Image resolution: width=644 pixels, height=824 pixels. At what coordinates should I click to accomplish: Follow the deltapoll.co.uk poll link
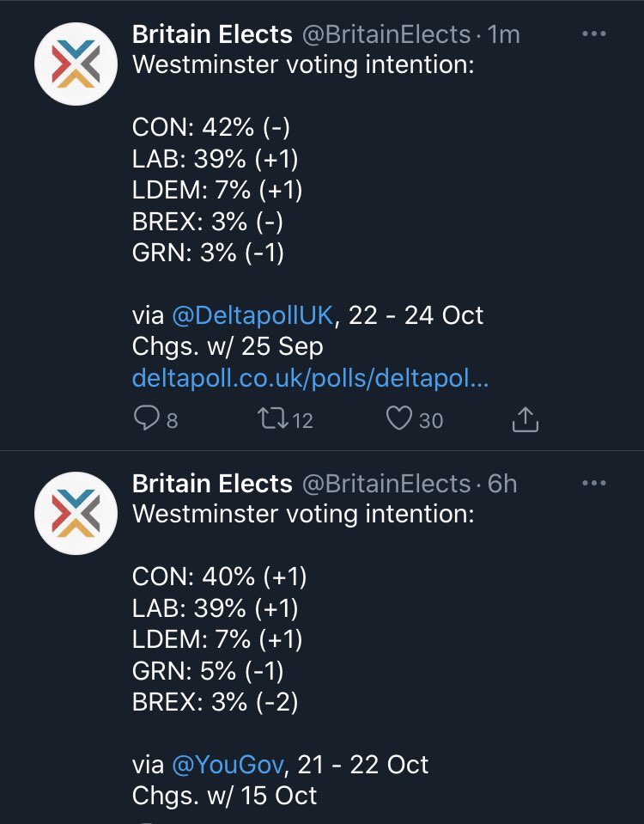pos(310,379)
